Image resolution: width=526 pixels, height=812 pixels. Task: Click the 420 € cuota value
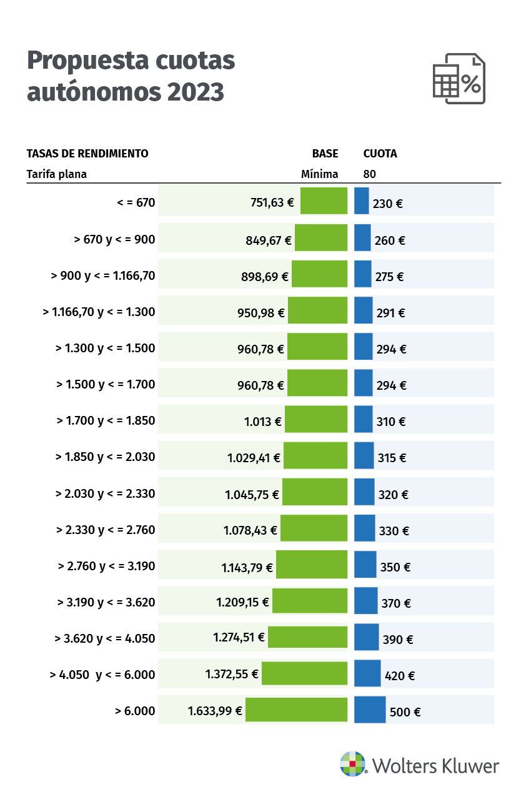[400, 676]
